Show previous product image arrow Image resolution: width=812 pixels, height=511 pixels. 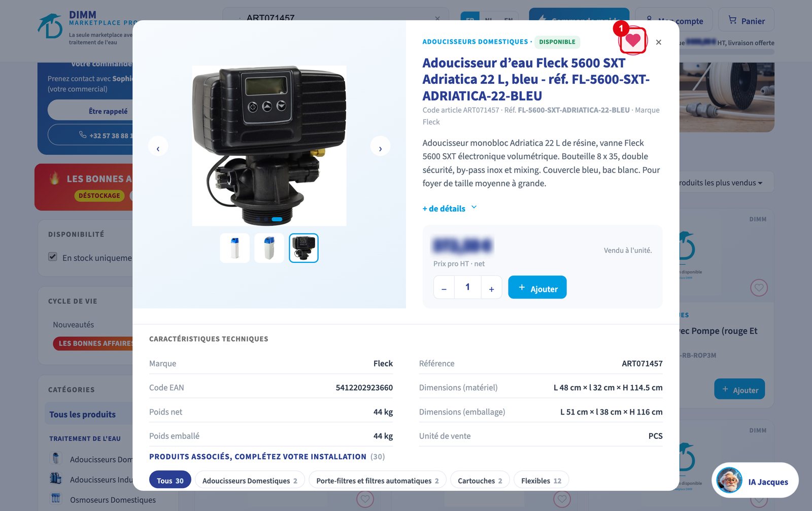pos(158,147)
